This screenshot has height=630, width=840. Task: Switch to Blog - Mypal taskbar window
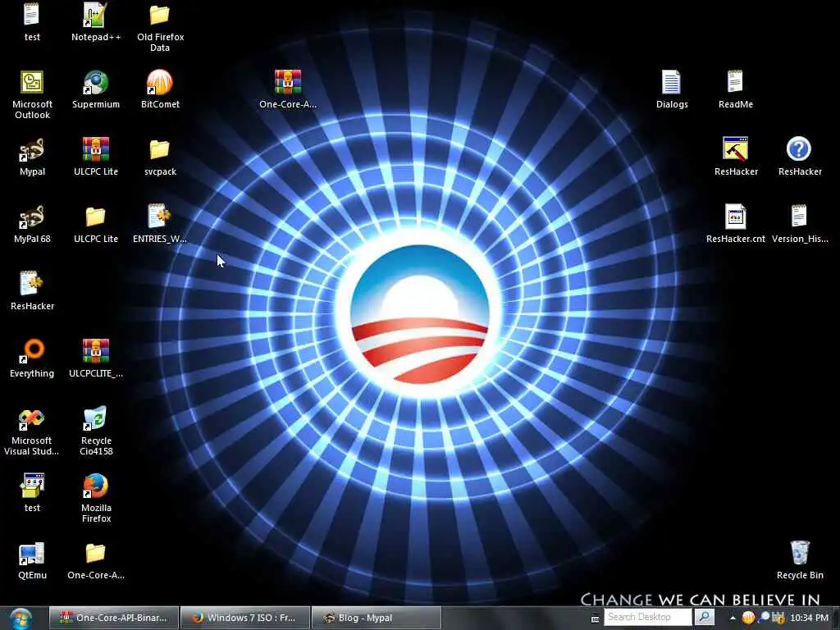pos(376,618)
